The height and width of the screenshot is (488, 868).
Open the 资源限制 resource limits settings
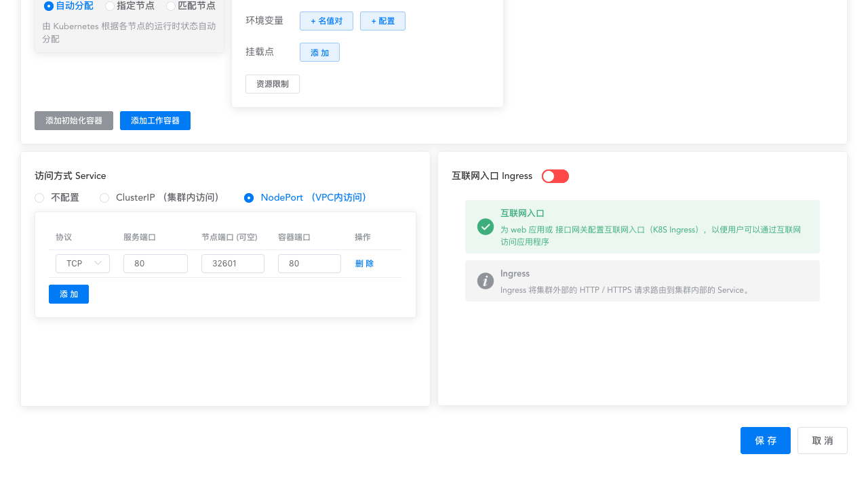point(272,84)
